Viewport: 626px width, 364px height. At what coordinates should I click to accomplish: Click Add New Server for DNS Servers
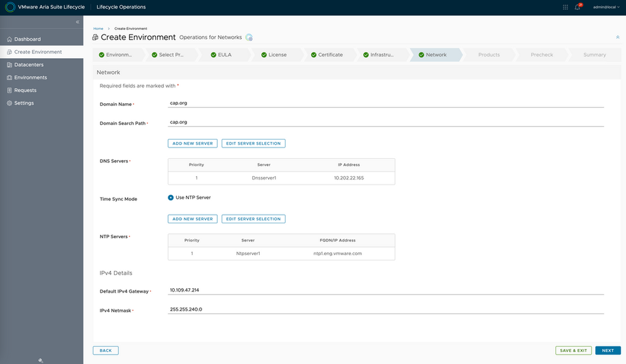coord(192,143)
